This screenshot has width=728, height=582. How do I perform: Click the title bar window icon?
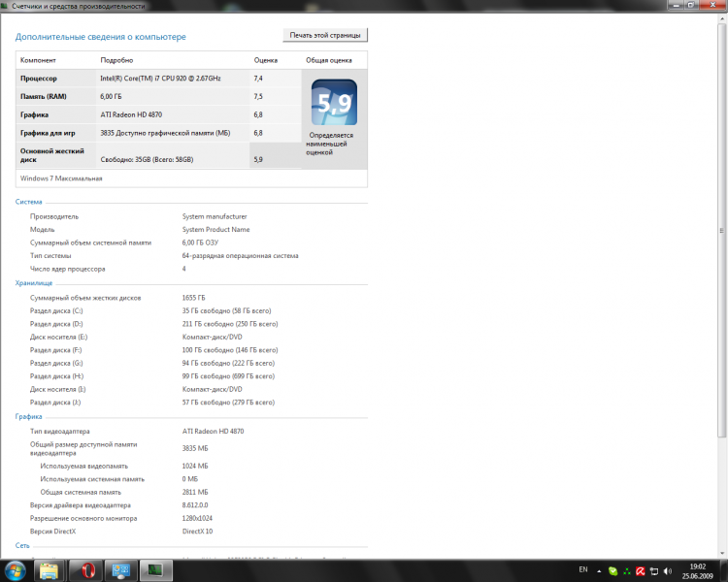(x=5, y=6)
